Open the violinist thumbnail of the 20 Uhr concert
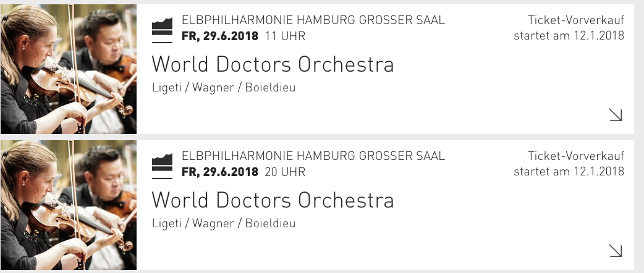The image size is (644, 273). [x=68, y=205]
